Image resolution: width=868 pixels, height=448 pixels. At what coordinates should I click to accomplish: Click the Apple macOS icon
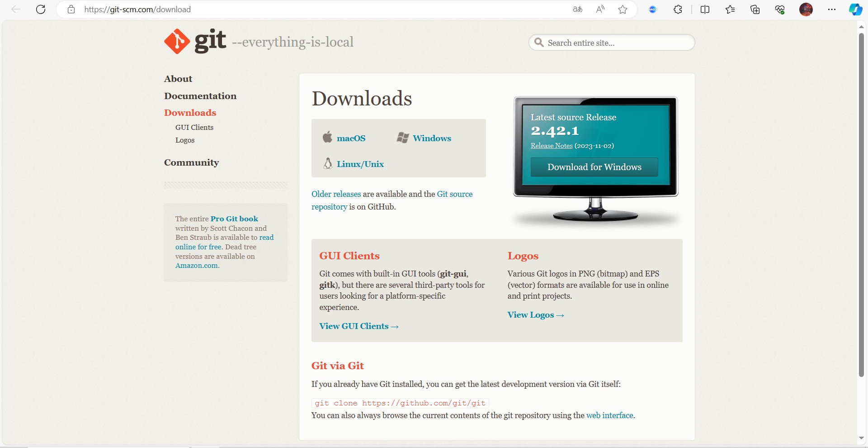[x=327, y=137]
